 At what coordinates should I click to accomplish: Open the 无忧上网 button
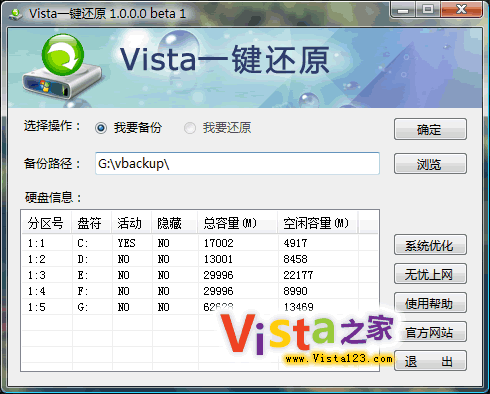pos(430,274)
